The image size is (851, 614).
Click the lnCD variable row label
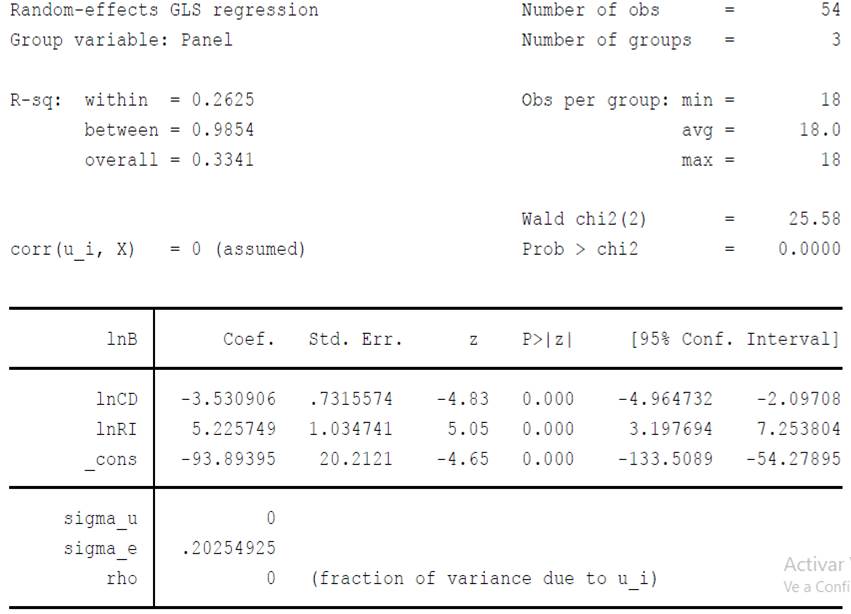click(116, 399)
